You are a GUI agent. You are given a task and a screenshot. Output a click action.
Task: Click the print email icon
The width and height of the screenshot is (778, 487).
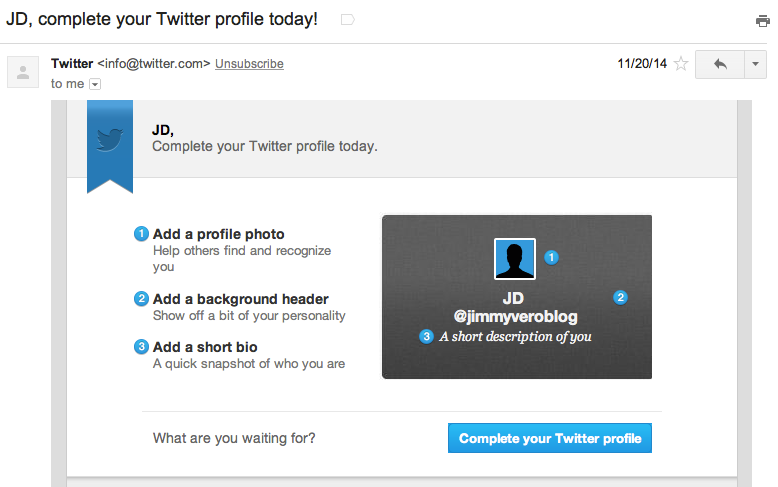coord(763,20)
